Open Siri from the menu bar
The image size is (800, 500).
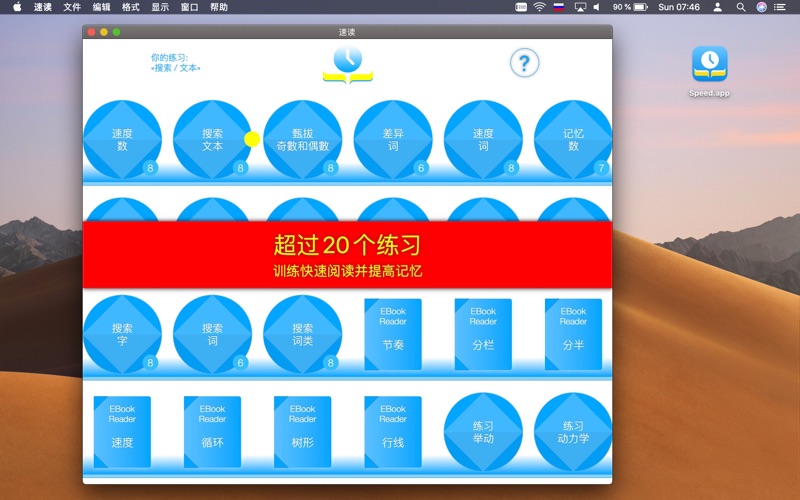pyautogui.click(x=761, y=7)
